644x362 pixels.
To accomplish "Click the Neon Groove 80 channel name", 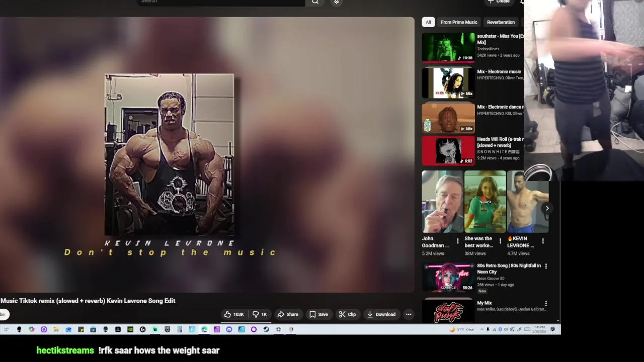I will 491,279.
